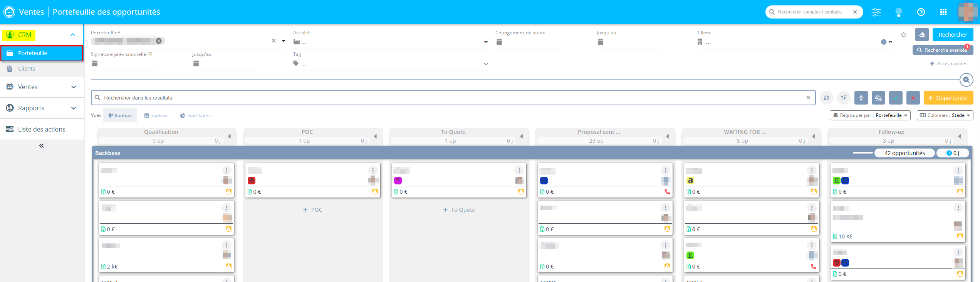This screenshot has width=980, height=282.
Task: Click the magnifier handle on filter divider
Action: [966, 80]
